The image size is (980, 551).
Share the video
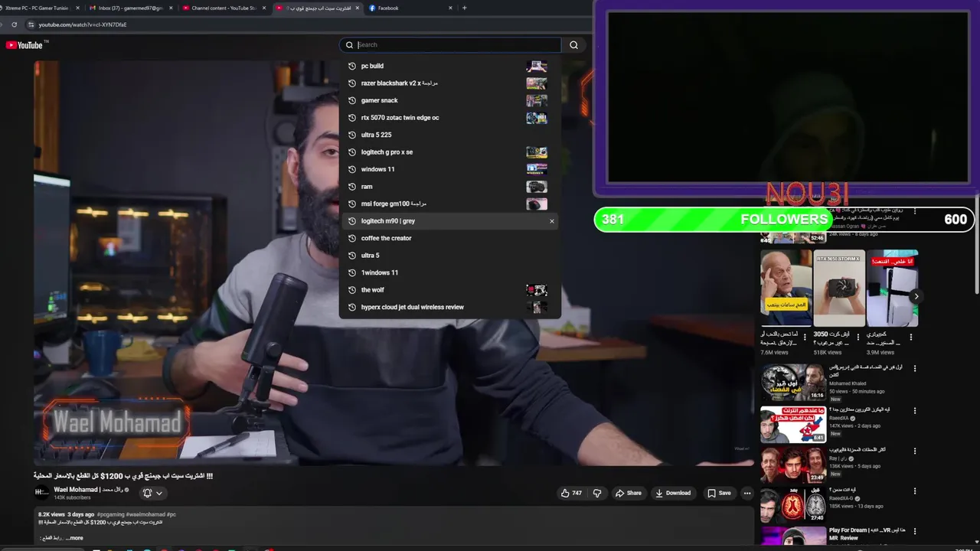(x=629, y=493)
